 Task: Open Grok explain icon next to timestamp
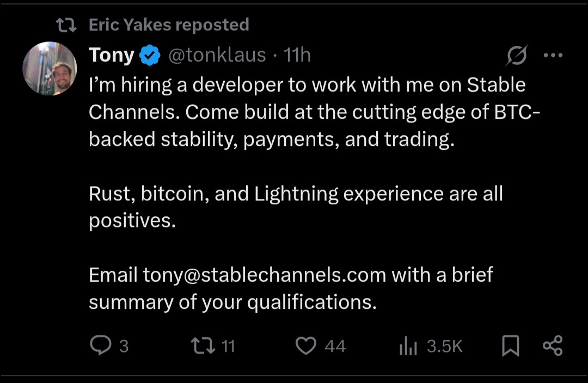(x=517, y=55)
